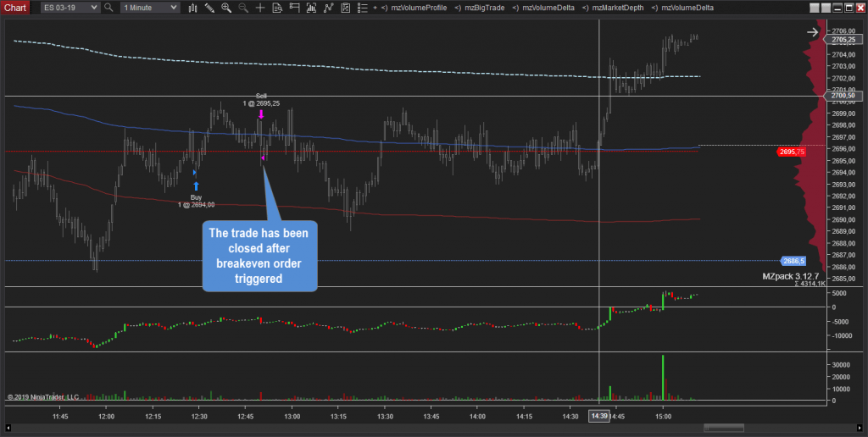Click the Σ 4314,1K volume sum label
Screen dimensions: 868x437
[810, 283]
